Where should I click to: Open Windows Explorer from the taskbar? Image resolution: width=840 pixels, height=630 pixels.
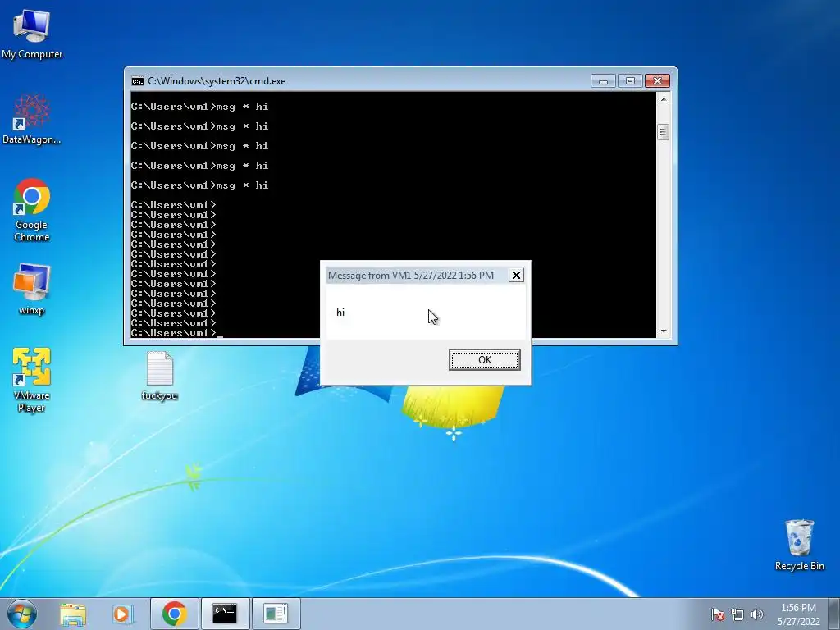(73, 614)
